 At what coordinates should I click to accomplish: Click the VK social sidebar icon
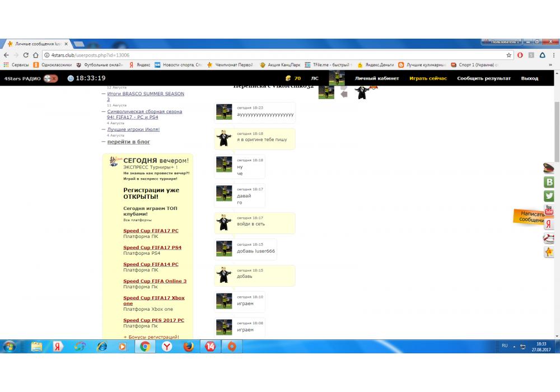[549, 182]
